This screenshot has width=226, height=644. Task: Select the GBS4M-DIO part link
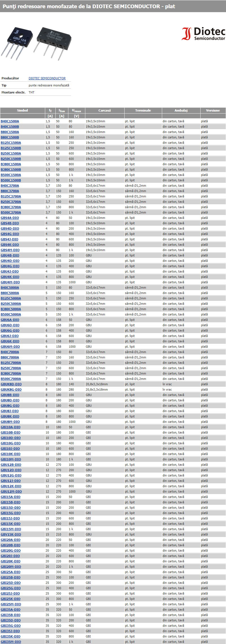pyautogui.click(x=10, y=250)
